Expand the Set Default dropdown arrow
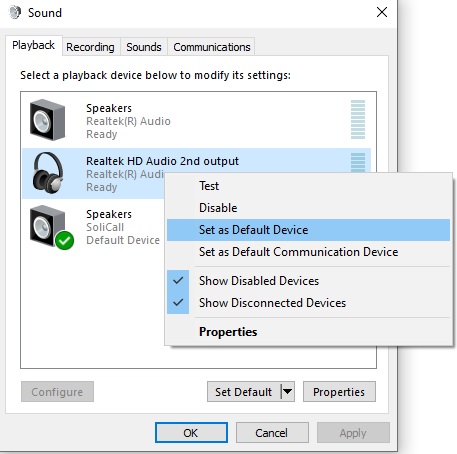Screen dimensions: 457x454 pyautogui.click(x=288, y=392)
